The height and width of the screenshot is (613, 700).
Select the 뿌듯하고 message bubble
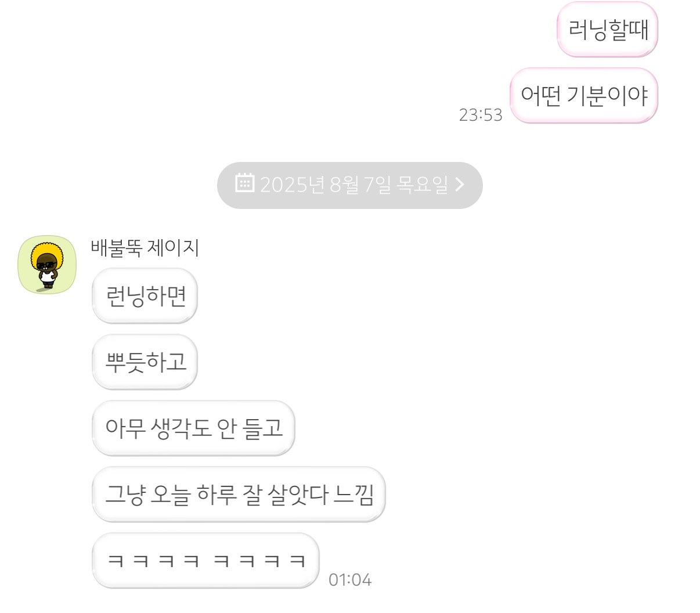[145, 362]
